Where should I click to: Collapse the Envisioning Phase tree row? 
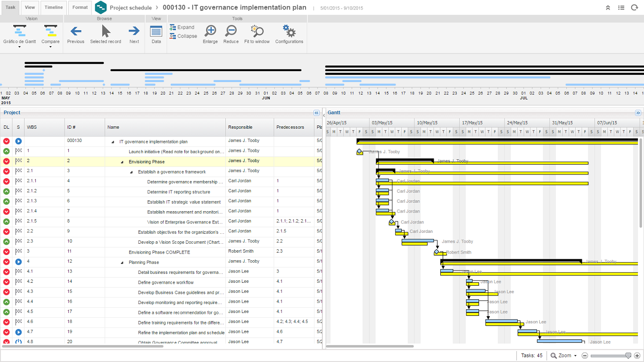point(122,162)
